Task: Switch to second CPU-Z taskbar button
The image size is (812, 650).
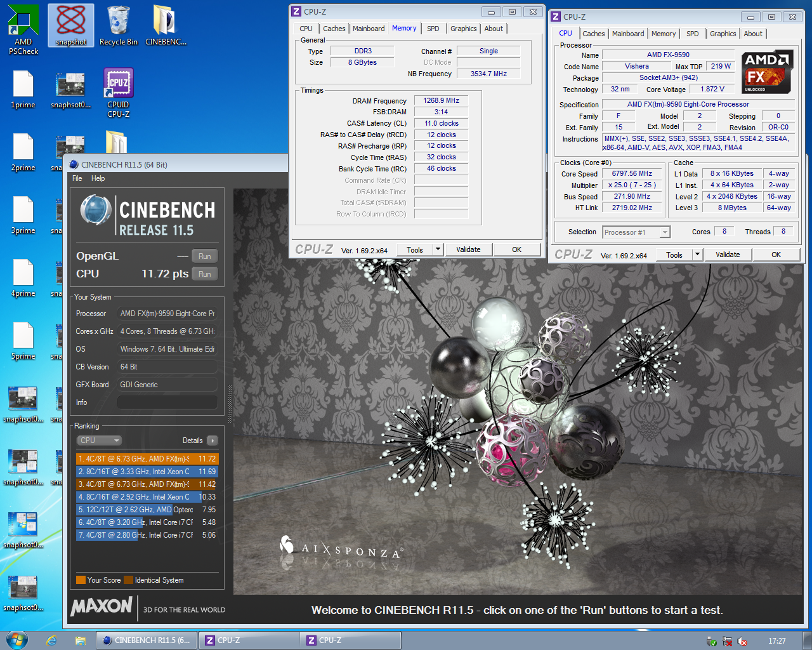Action: point(351,640)
